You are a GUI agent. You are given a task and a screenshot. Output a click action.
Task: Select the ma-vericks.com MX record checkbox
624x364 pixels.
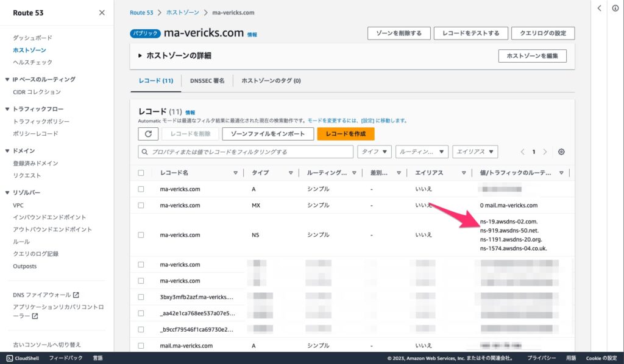141,206
